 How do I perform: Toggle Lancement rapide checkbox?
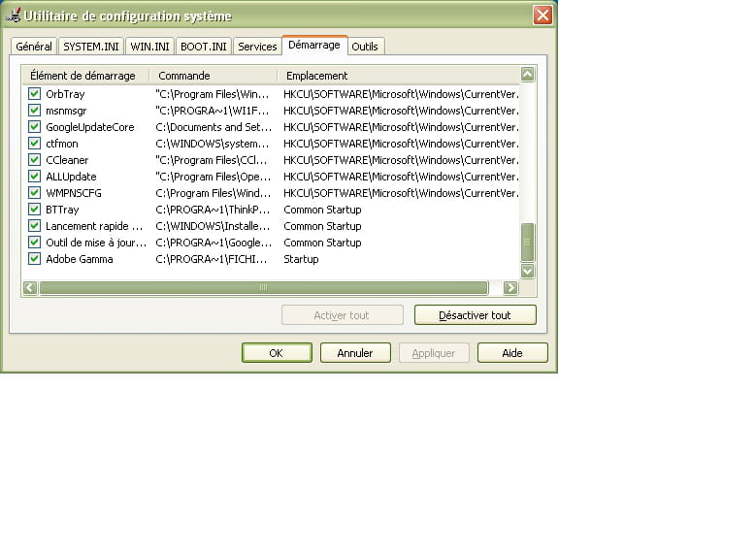click(x=34, y=226)
